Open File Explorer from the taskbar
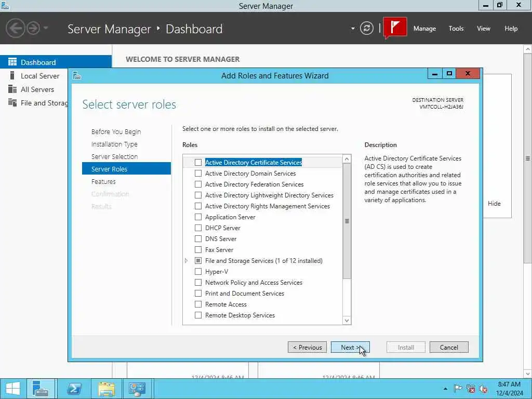The image size is (532, 399). pyautogui.click(x=106, y=389)
